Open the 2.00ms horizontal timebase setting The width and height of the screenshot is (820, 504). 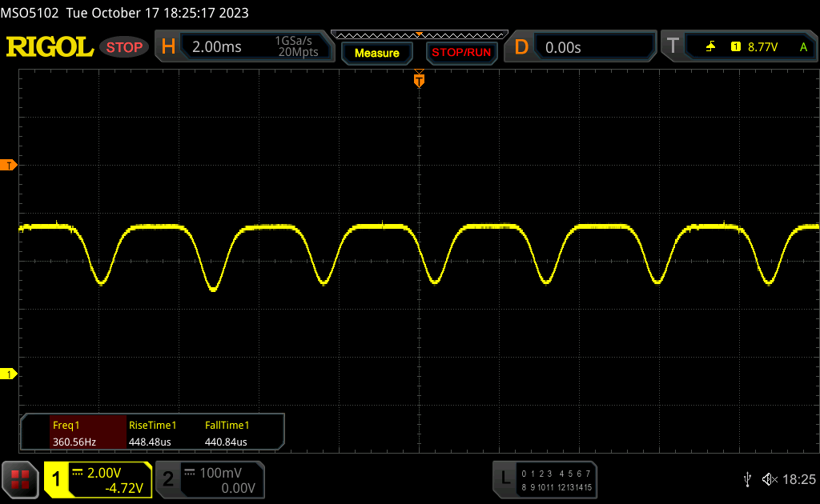(x=217, y=47)
